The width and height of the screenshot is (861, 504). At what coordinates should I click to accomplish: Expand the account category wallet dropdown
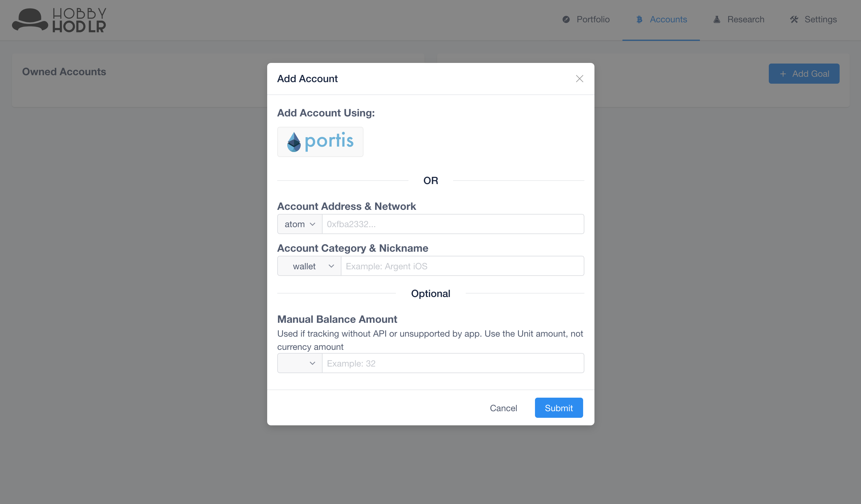[x=310, y=266]
